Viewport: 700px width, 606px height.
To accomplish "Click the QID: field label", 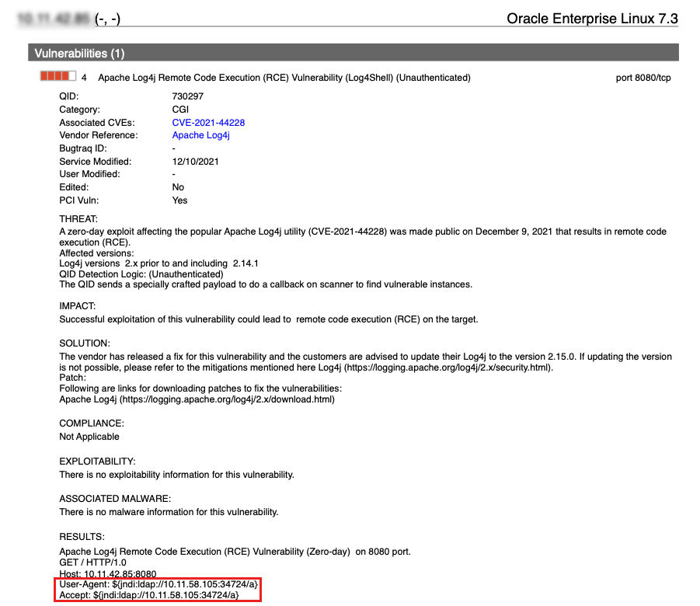I will point(68,96).
